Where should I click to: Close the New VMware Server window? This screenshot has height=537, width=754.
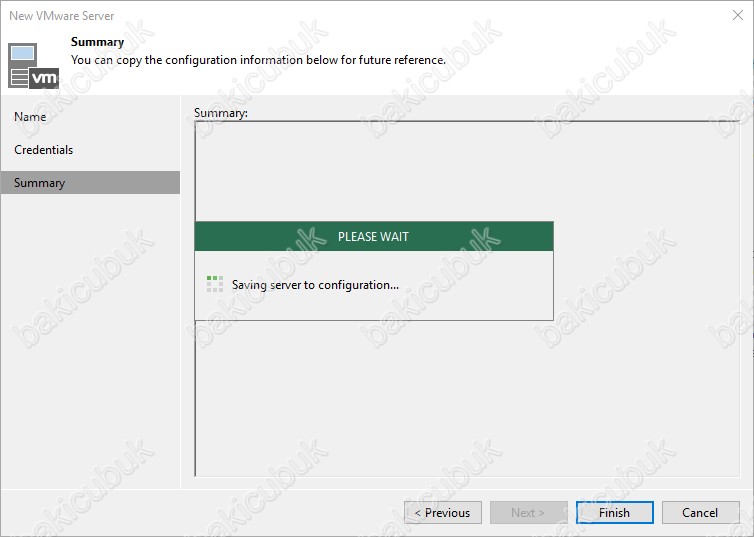(x=738, y=15)
